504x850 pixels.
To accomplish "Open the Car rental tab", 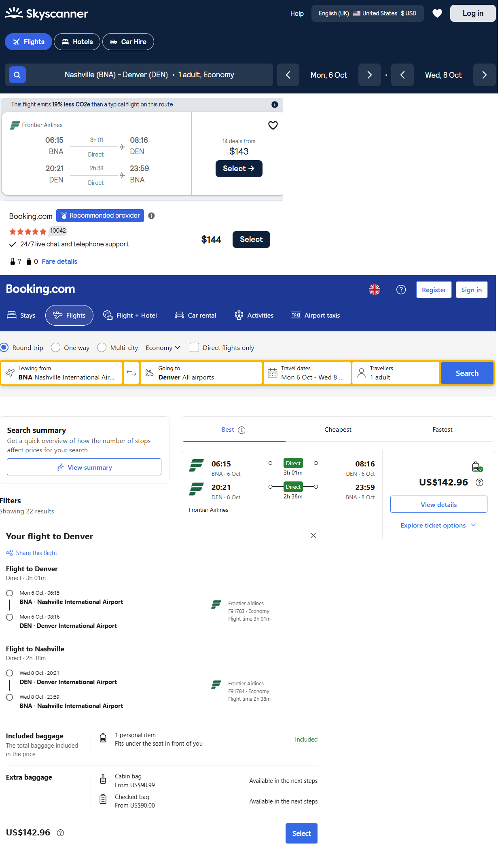I will pyautogui.click(x=196, y=315).
